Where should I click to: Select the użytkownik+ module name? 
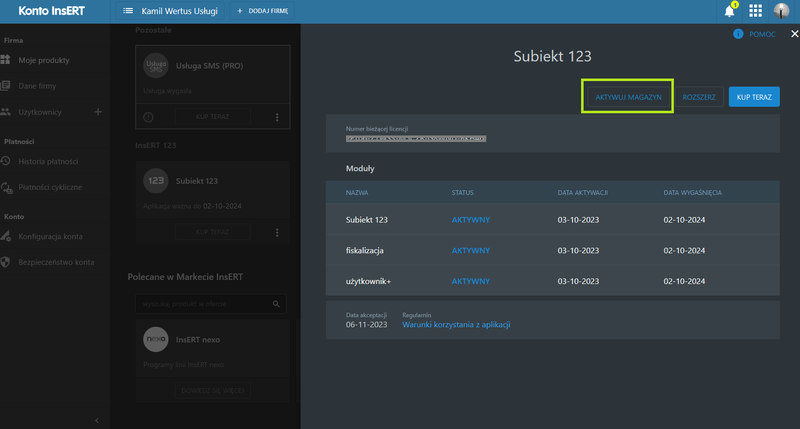pos(368,281)
